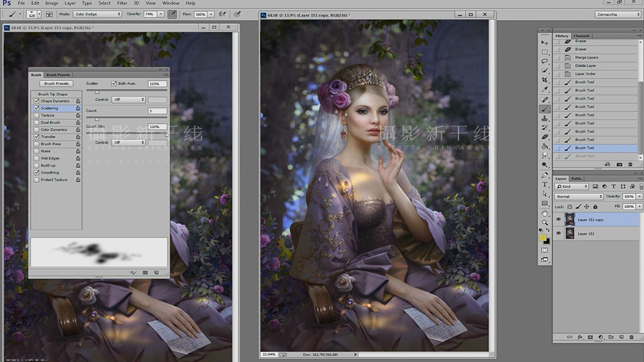Select the Hand tool
644x362 pixels.
tap(545, 213)
